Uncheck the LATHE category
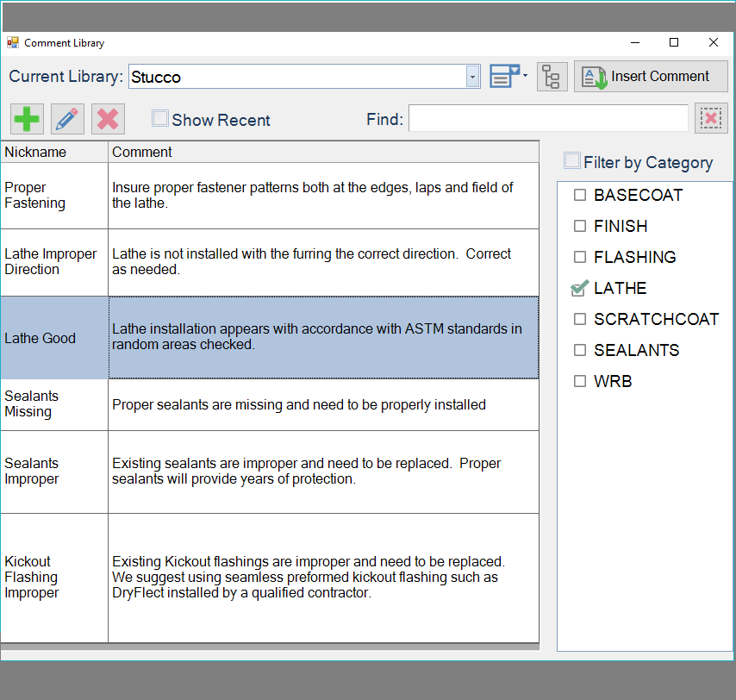Viewport: 736px width, 700px height. tap(580, 288)
